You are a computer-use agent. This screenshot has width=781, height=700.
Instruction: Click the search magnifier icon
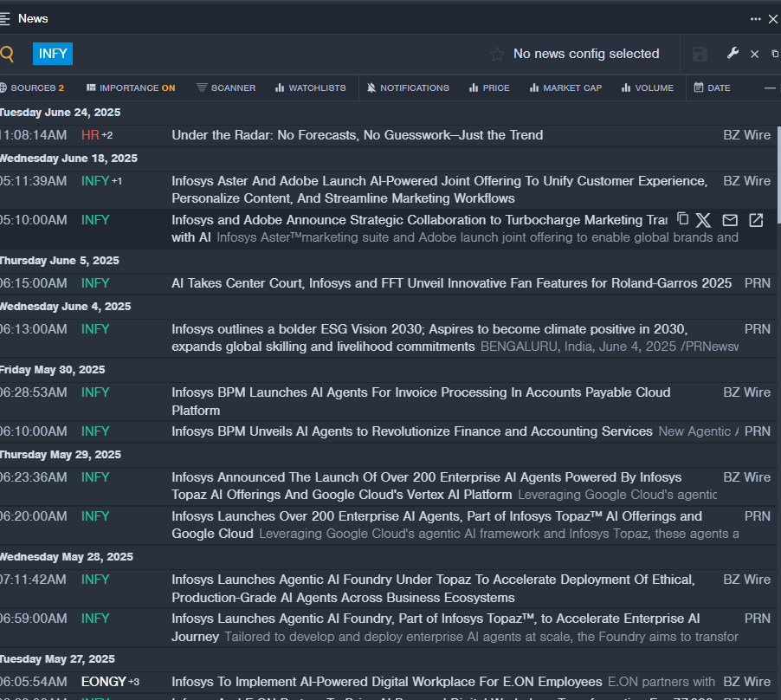pyautogui.click(x=6, y=54)
